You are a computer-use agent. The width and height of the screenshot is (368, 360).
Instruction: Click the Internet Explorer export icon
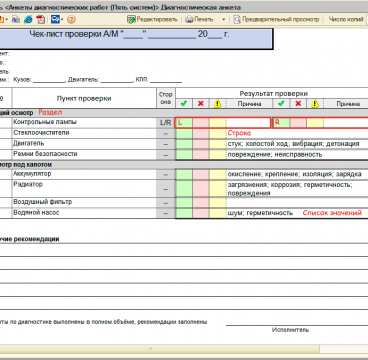[28, 20]
